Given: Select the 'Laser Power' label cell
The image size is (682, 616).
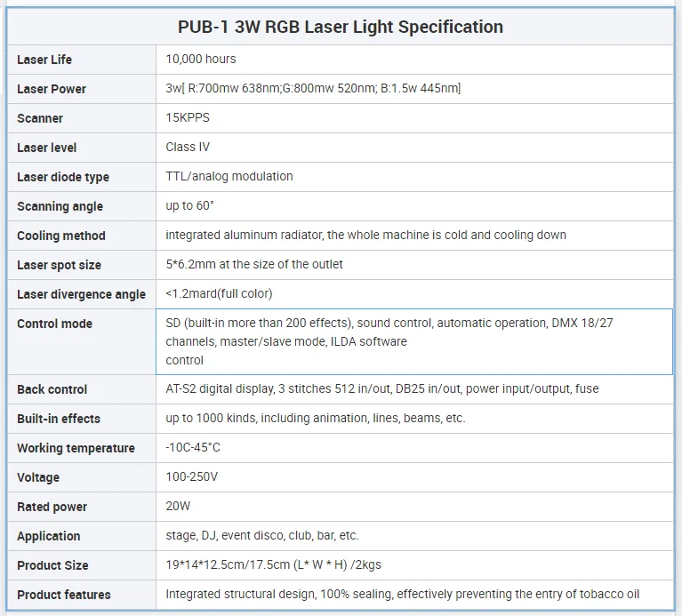Looking at the screenshot, I should (82, 89).
